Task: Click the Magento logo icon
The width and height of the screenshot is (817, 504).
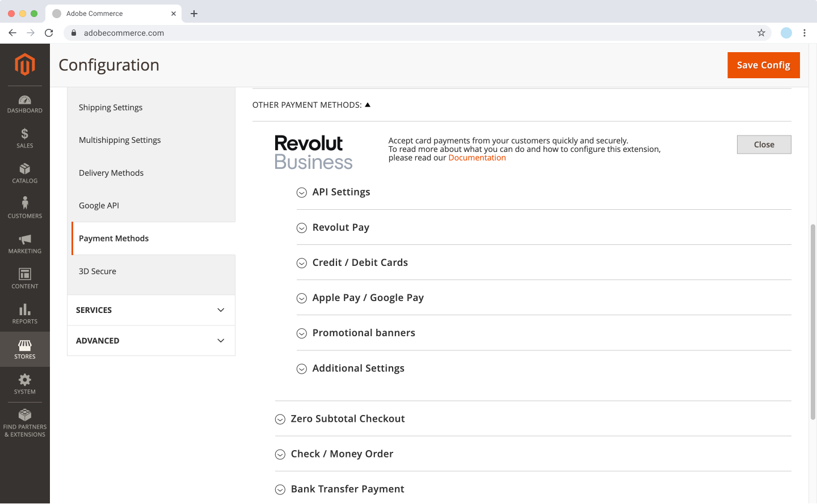Action: (x=25, y=64)
